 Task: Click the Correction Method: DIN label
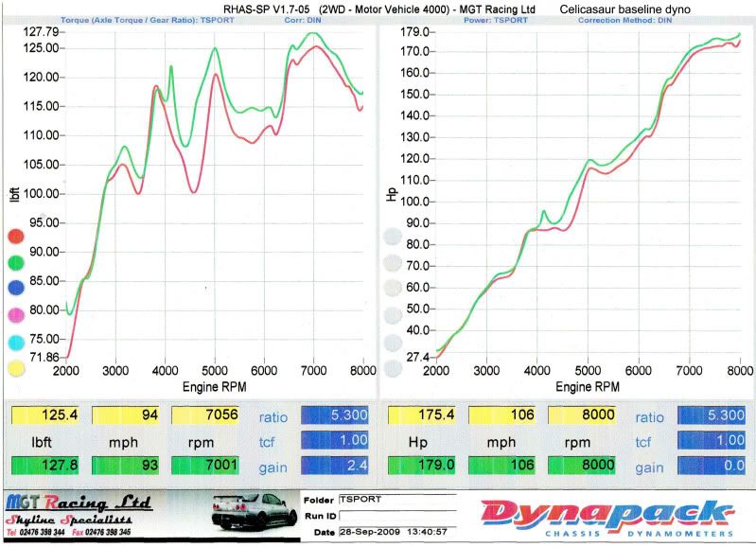(x=624, y=20)
